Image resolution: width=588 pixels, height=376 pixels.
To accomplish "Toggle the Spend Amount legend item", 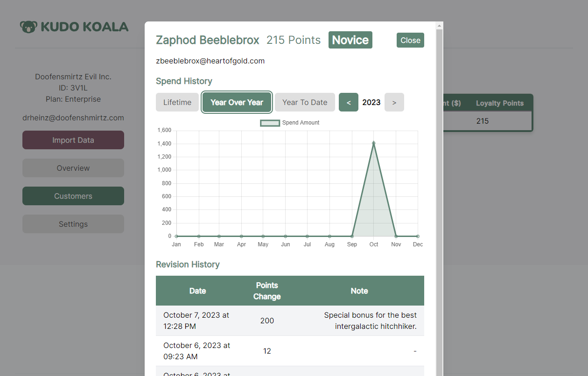I will pyautogui.click(x=290, y=123).
